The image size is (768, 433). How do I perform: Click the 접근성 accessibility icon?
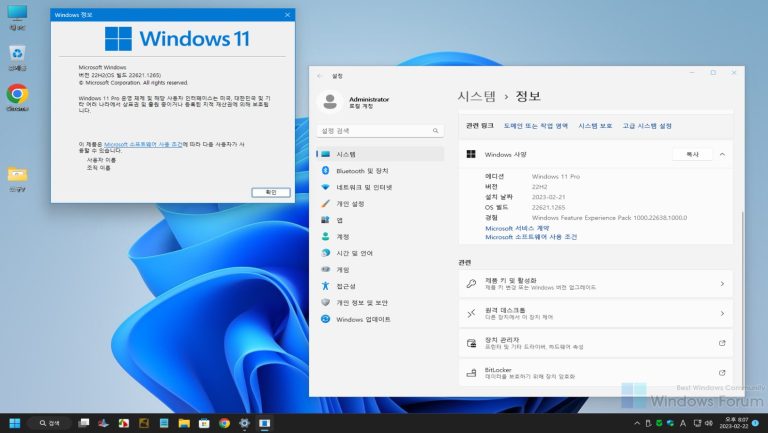tap(325, 286)
